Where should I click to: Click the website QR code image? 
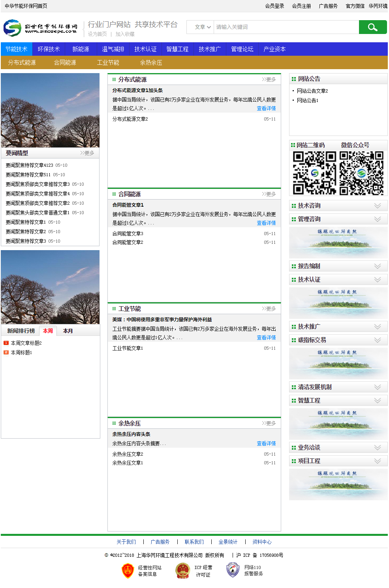(314, 173)
